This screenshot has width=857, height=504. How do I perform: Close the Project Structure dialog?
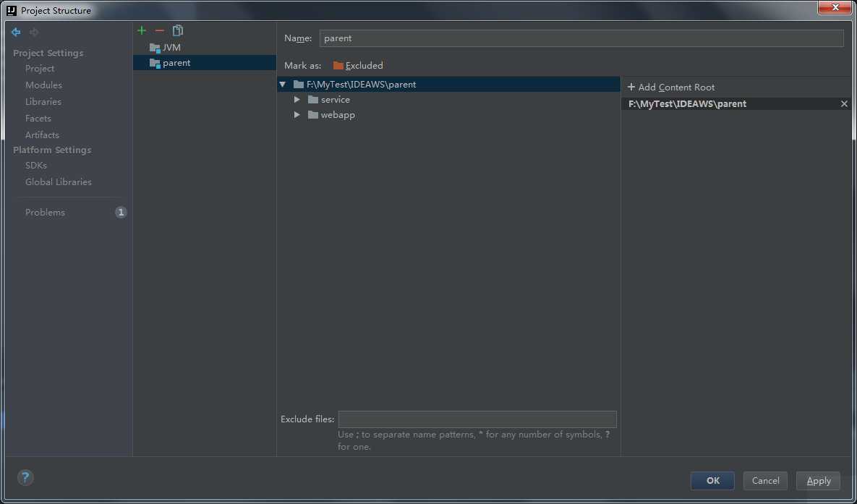[x=835, y=7]
